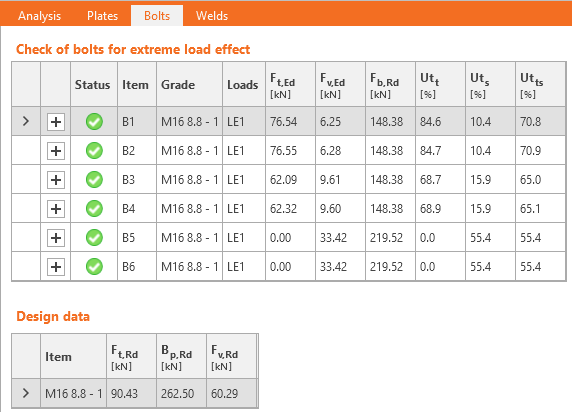Switch to the Analysis tab

click(39, 16)
